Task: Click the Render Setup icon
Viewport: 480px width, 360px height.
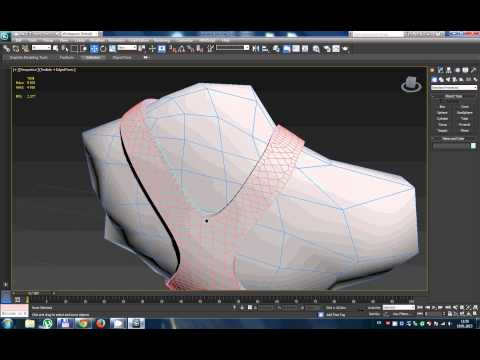Action: pos(327,49)
